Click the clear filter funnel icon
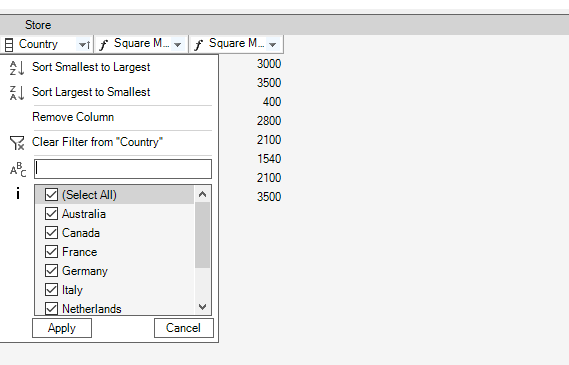The height and width of the screenshot is (365, 569). point(17,143)
